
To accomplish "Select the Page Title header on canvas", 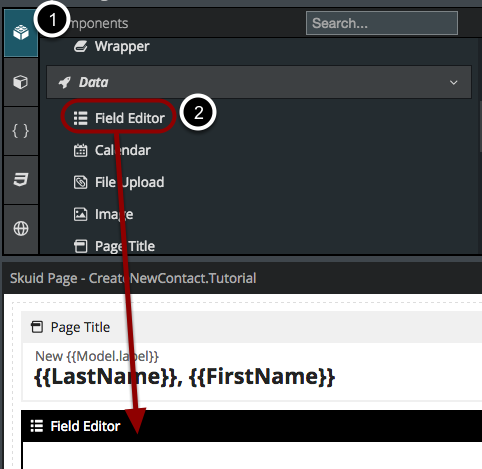I will [x=252, y=327].
